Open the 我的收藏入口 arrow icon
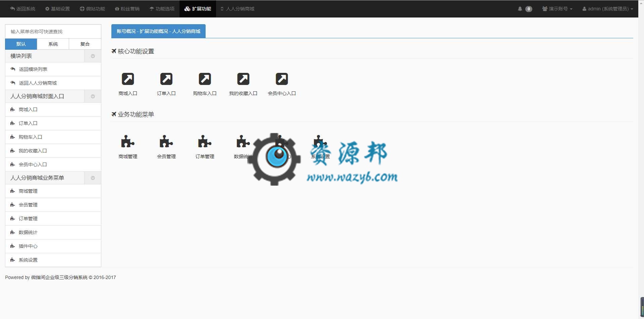644x319 pixels. pyautogui.click(x=244, y=79)
